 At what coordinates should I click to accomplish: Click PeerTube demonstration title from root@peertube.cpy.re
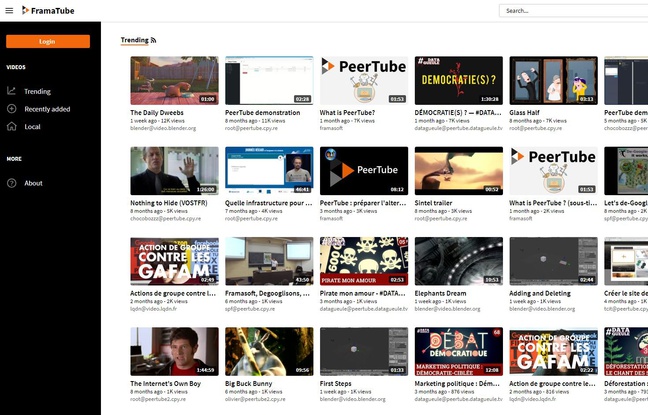(x=263, y=112)
